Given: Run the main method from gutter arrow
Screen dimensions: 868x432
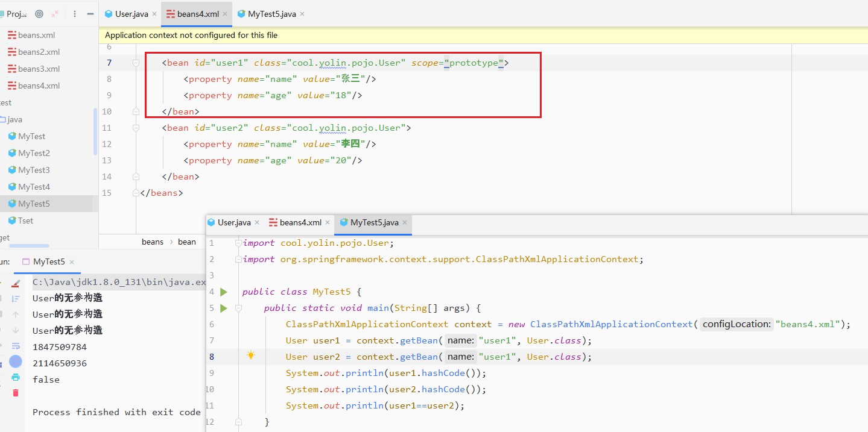Looking at the screenshot, I should (224, 308).
